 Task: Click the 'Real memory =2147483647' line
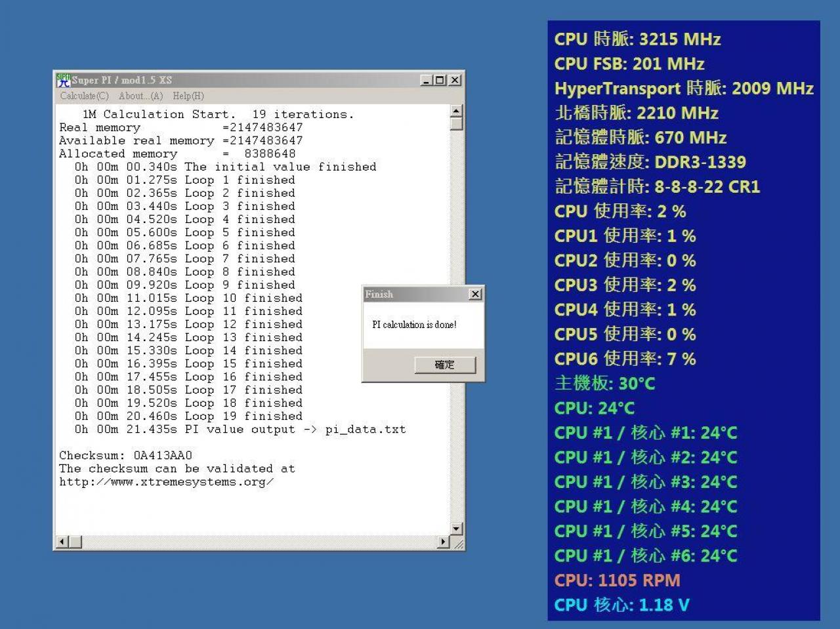click(181, 127)
